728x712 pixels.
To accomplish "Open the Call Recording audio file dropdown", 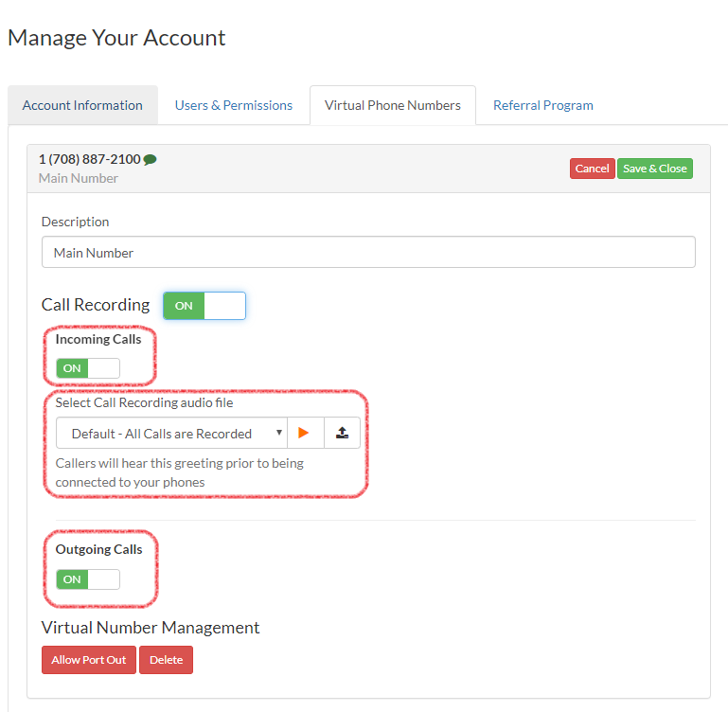I will click(170, 434).
